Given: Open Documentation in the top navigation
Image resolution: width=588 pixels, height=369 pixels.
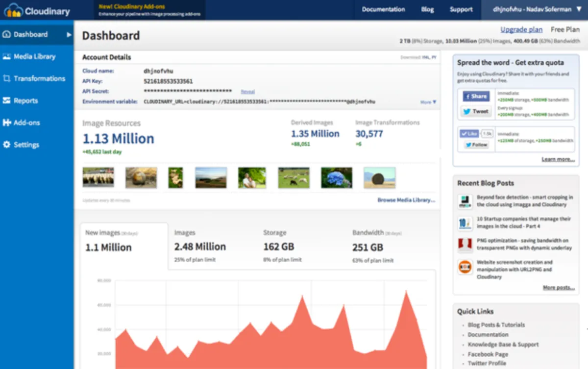Looking at the screenshot, I should coord(383,9).
